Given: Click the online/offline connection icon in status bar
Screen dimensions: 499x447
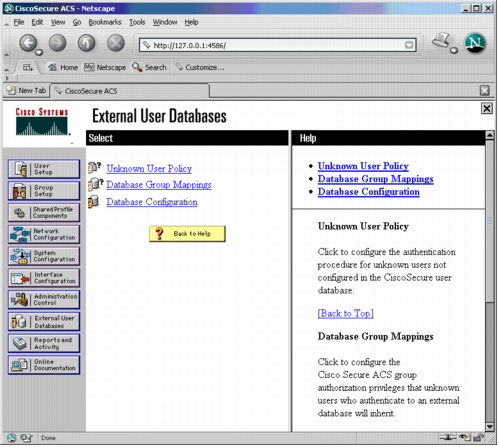Looking at the screenshot, I should coord(447,438).
